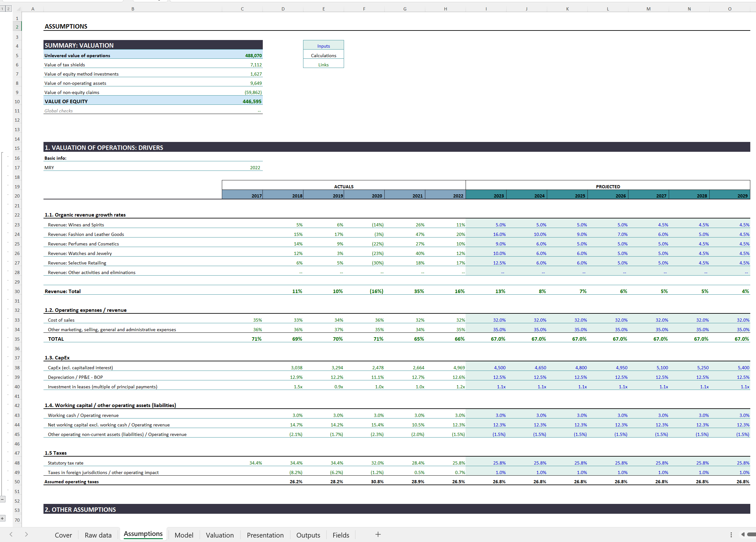Select row 30 header
This screenshot has width=756, height=542.
[17, 291]
